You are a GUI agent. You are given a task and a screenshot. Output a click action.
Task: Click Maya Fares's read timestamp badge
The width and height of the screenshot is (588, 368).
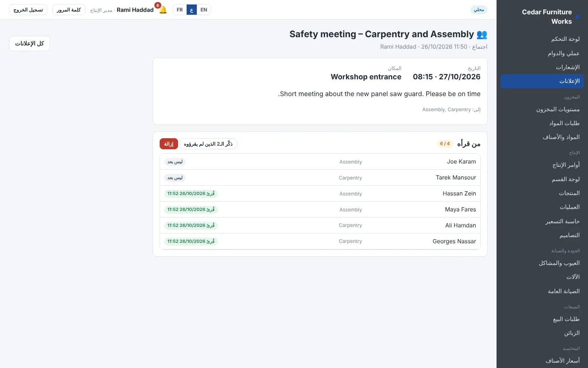pyautogui.click(x=191, y=210)
